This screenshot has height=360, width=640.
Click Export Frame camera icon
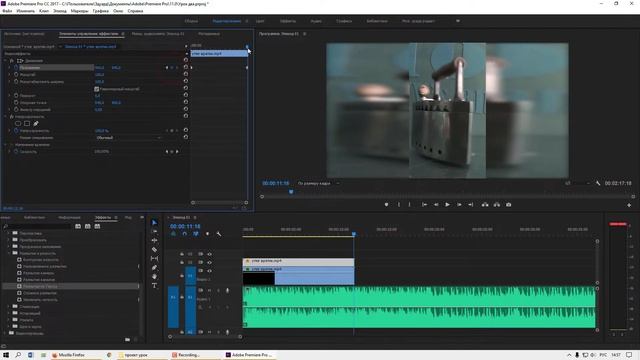[x=509, y=204]
